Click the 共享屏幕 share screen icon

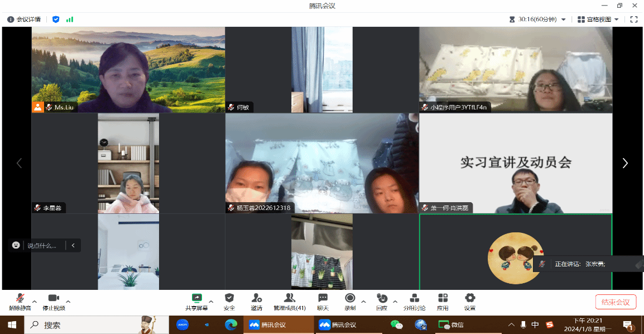click(196, 302)
